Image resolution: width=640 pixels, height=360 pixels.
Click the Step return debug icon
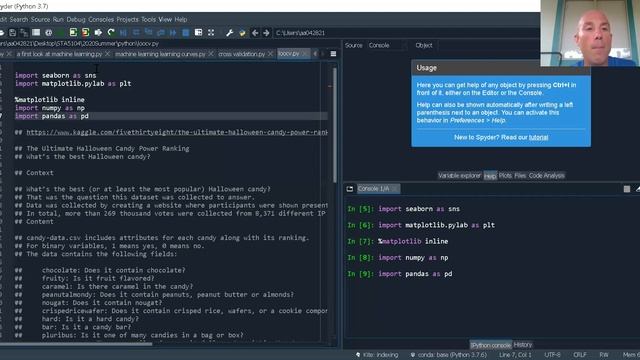click(161, 33)
